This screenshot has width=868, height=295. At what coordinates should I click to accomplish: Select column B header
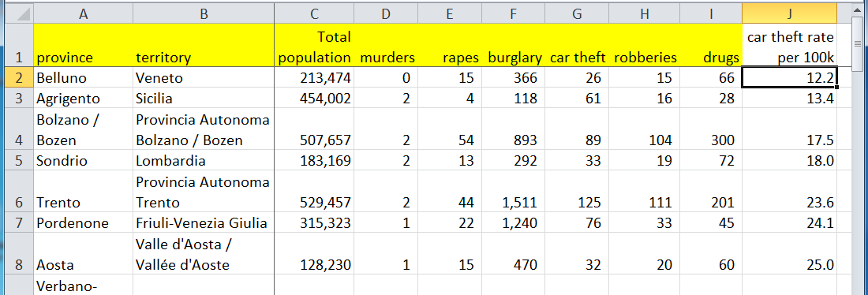204,14
